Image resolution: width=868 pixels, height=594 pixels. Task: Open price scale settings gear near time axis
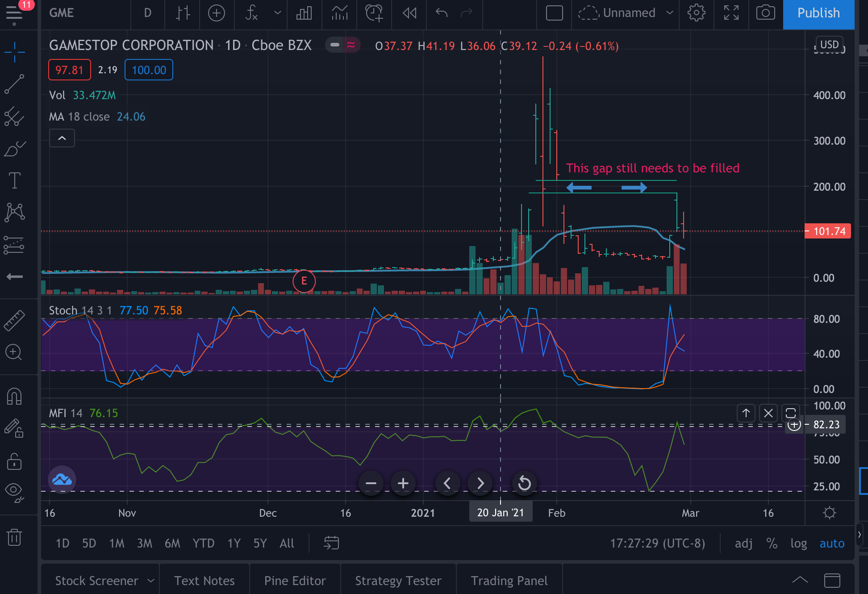click(829, 513)
